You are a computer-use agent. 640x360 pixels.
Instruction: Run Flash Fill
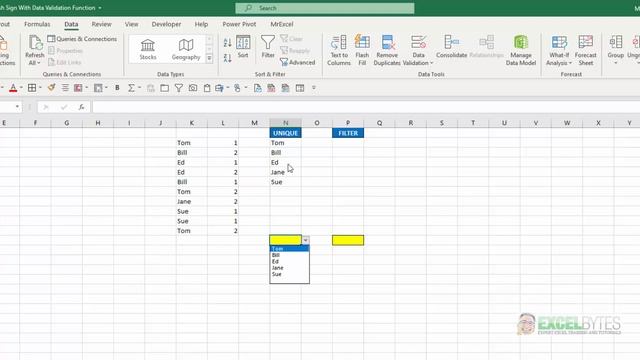[x=362, y=50]
